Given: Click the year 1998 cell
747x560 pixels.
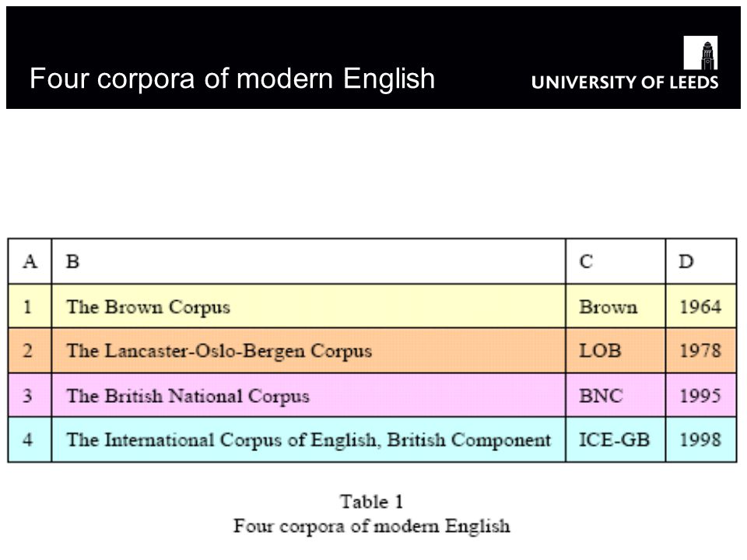Looking at the screenshot, I should pos(701,440).
